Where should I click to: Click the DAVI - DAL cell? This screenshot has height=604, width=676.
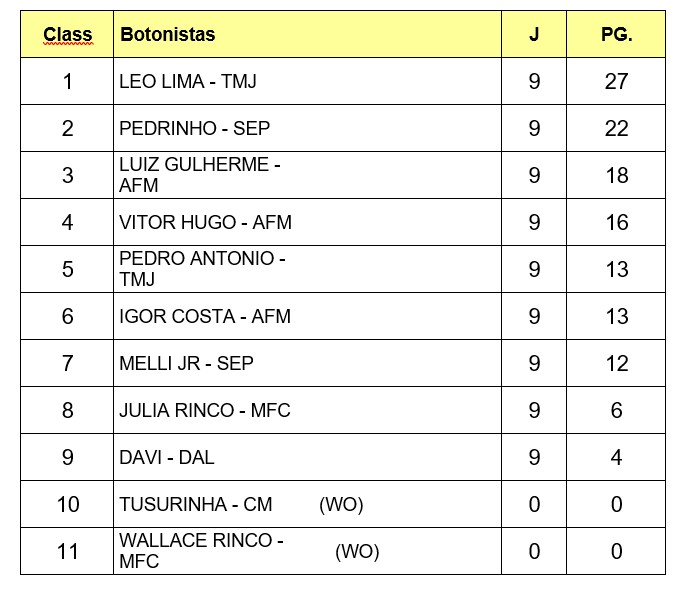pyautogui.click(x=167, y=457)
